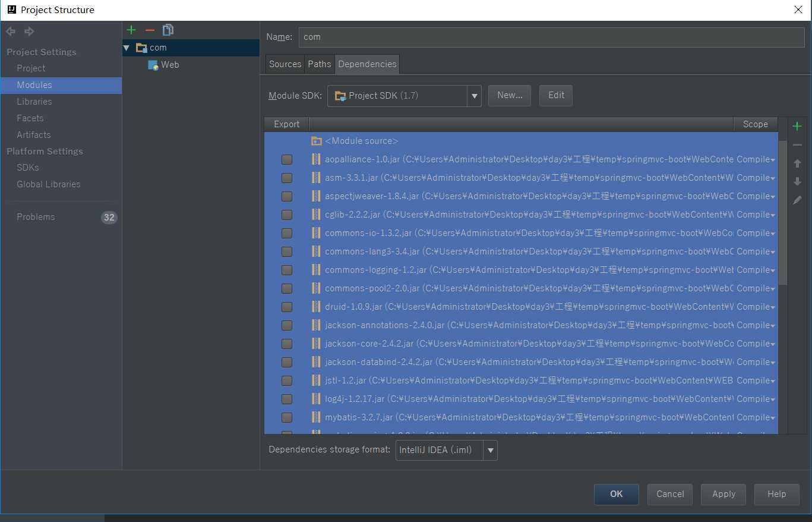Click the Web facet icon
This screenshot has height=522, width=812.
[153, 65]
